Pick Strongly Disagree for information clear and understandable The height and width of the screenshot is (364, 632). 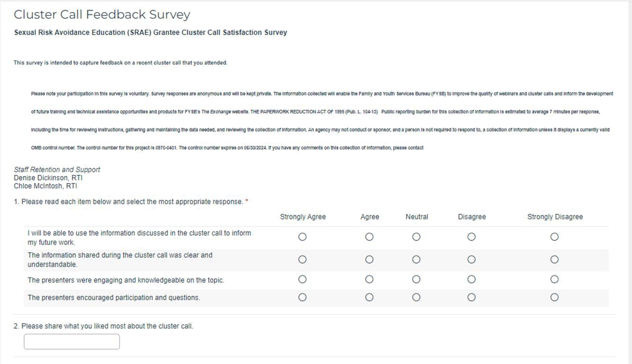click(x=554, y=260)
